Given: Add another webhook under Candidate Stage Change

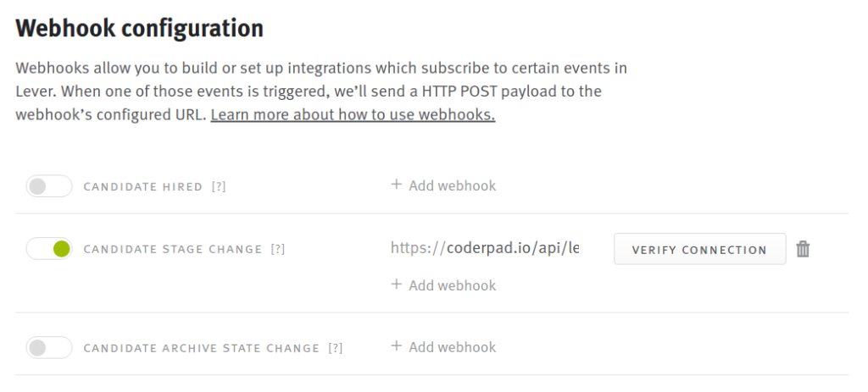Looking at the screenshot, I should pos(443,285).
